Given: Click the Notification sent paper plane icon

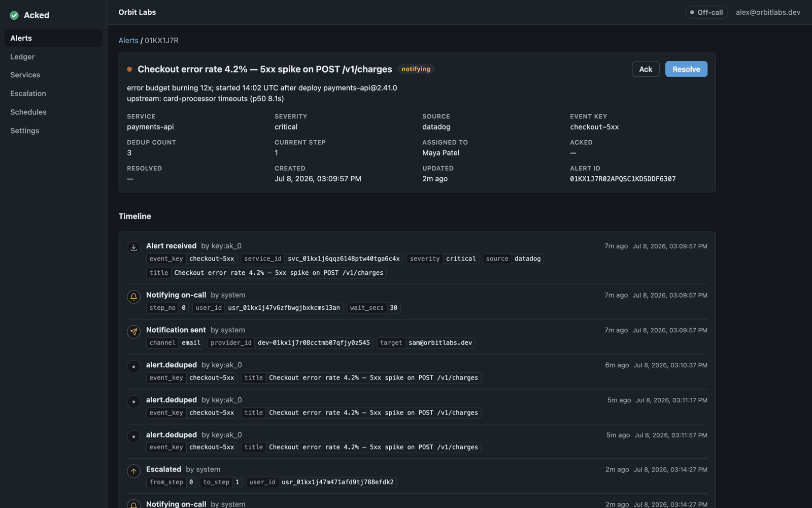Looking at the screenshot, I should pos(133,332).
